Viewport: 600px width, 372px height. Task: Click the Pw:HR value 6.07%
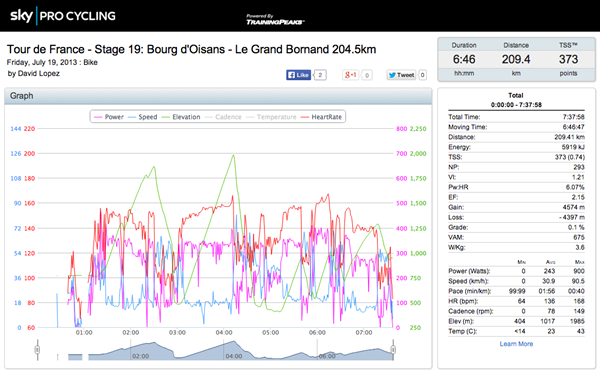click(575, 187)
